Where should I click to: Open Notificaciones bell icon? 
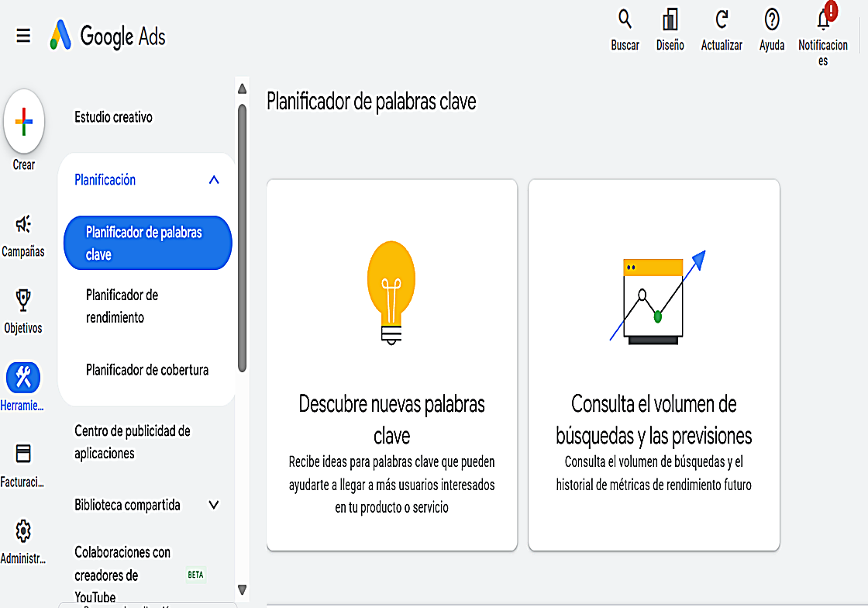[823, 19]
